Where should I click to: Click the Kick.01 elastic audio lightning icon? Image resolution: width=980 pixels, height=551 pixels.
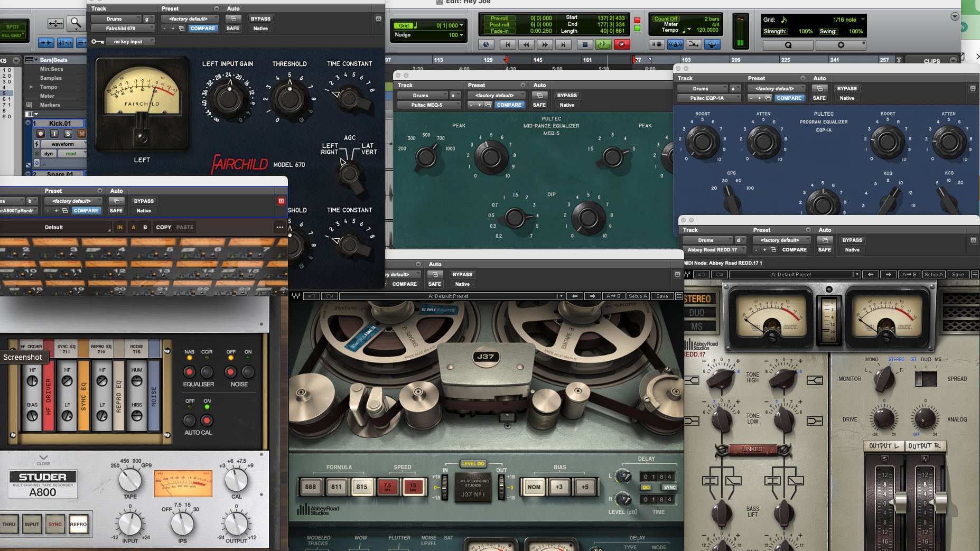point(36,144)
